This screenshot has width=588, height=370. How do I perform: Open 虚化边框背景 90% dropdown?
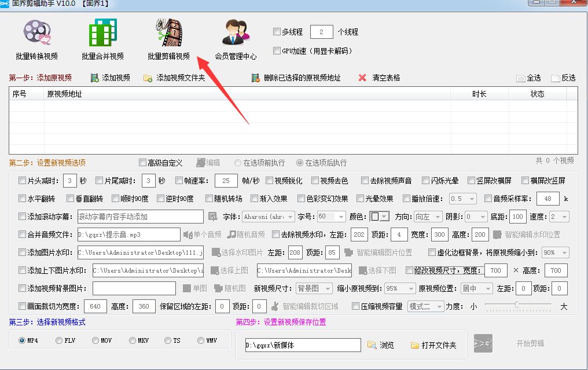(x=556, y=252)
